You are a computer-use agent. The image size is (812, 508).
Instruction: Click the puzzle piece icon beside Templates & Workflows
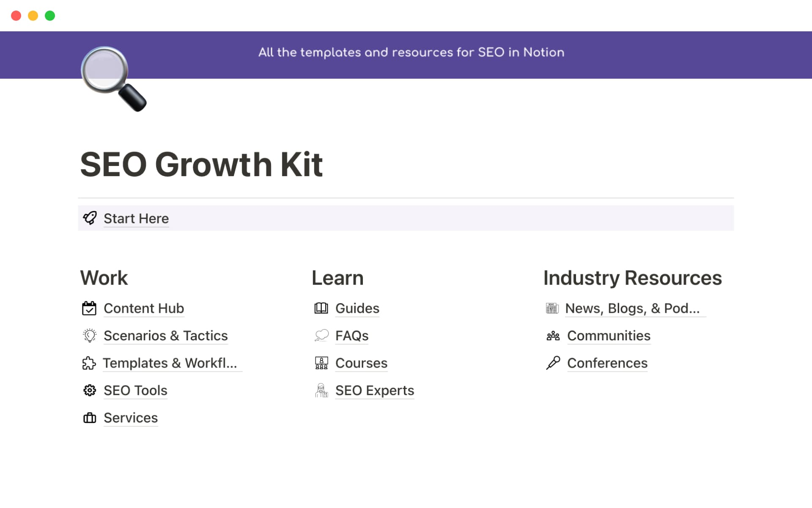[x=90, y=363]
